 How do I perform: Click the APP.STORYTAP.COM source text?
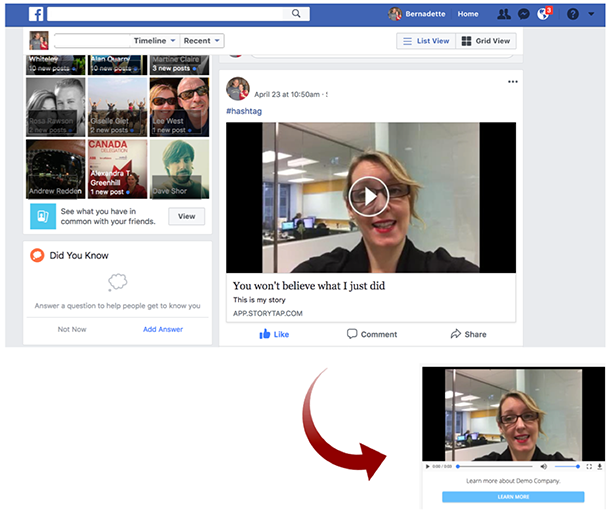(268, 313)
